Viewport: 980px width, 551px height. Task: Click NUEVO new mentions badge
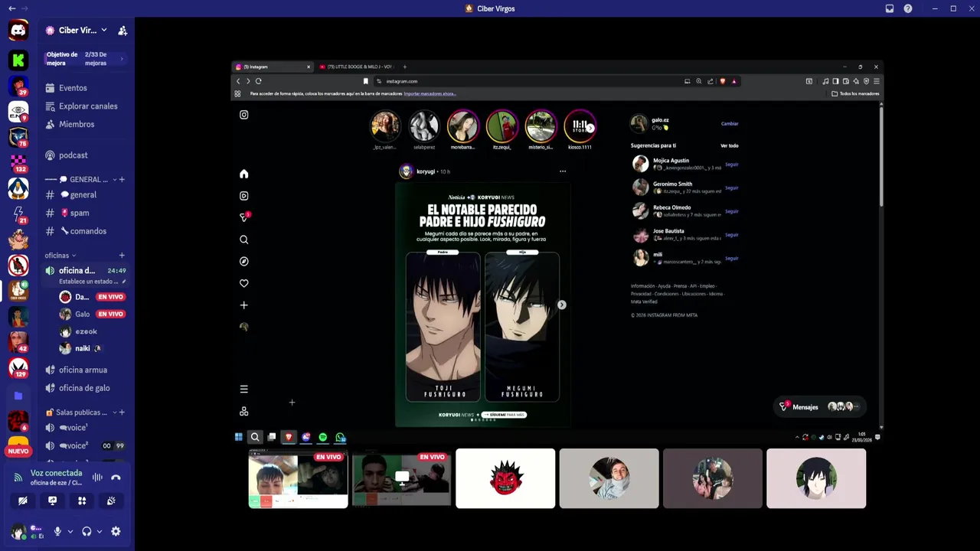(18, 452)
